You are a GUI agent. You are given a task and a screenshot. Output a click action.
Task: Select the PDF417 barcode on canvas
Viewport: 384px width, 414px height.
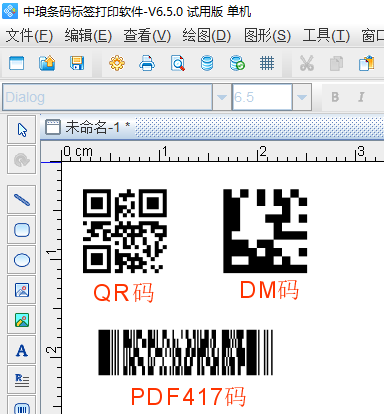(185, 352)
